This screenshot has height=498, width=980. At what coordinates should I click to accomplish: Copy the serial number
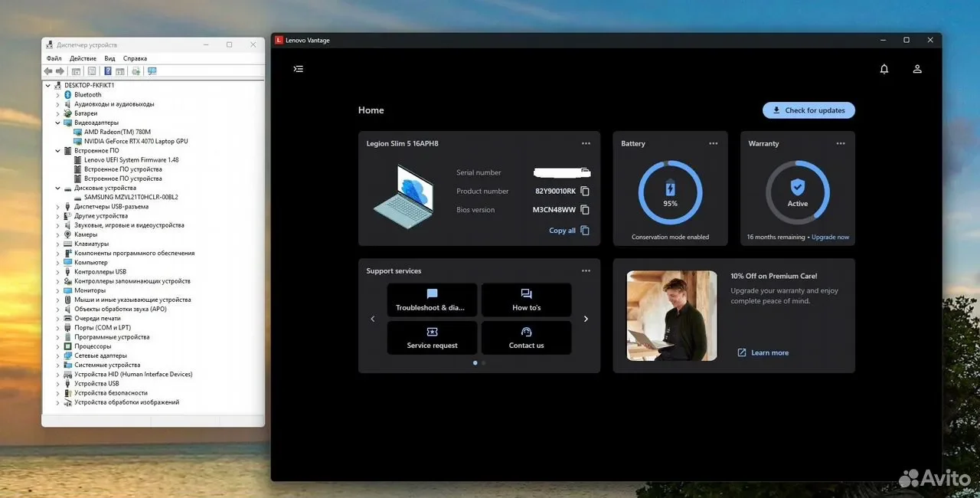point(585,172)
